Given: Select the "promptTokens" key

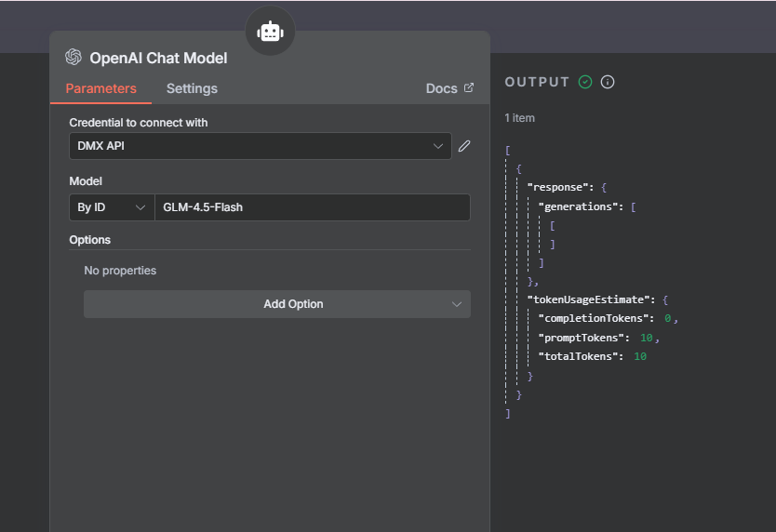Looking at the screenshot, I should point(585,338).
